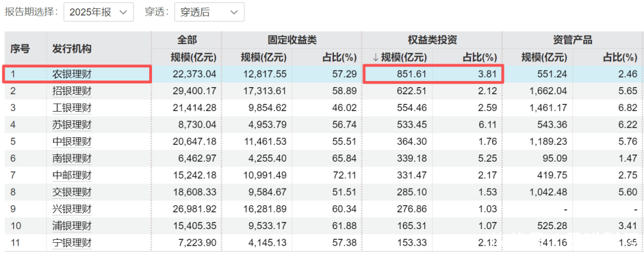Open the 兴银理财 issuer link
Image resolution: width=644 pixels, height=253 pixels.
point(72,209)
